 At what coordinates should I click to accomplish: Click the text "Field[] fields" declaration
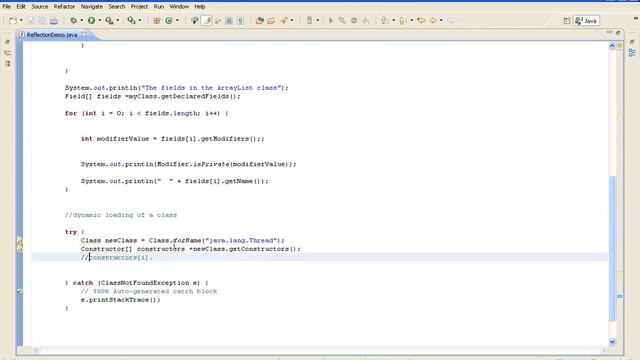[93, 96]
